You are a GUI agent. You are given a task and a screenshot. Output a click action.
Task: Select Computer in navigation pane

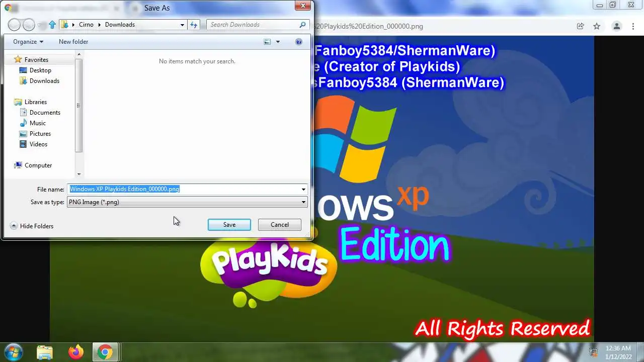pyautogui.click(x=38, y=165)
